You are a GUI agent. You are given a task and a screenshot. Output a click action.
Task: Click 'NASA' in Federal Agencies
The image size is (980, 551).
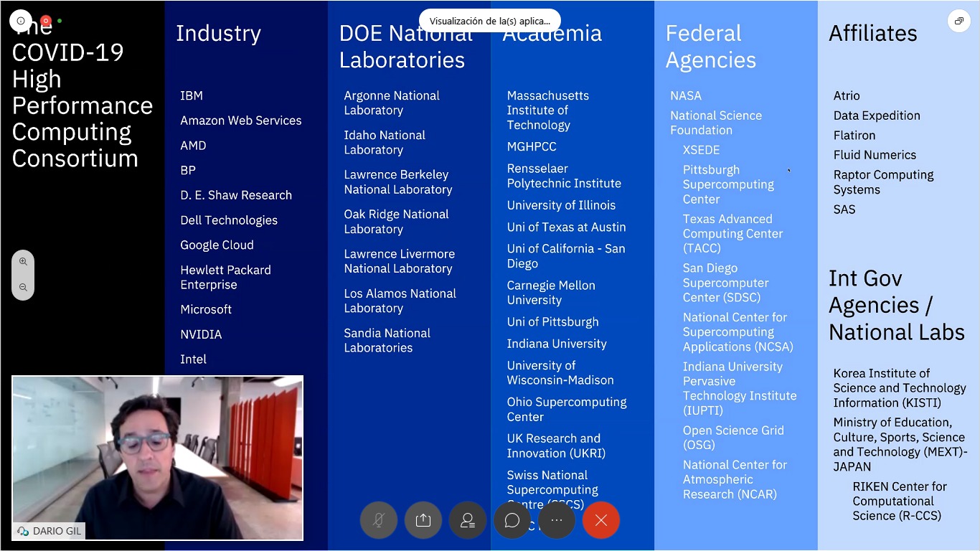686,95
